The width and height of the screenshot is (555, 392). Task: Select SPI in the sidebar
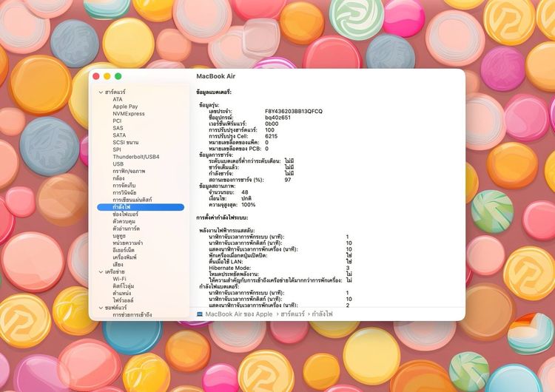click(x=117, y=149)
